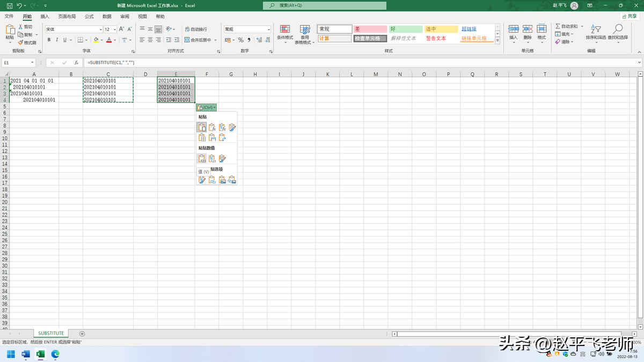The height and width of the screenshot is (362, 644).
Task: Toggle Wrap Text (自动换行)
Action: pos(196,29)
